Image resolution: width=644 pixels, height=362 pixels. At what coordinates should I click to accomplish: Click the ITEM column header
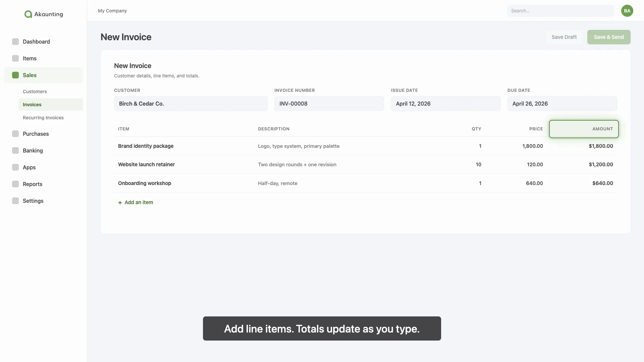click(x=124, y=129)
